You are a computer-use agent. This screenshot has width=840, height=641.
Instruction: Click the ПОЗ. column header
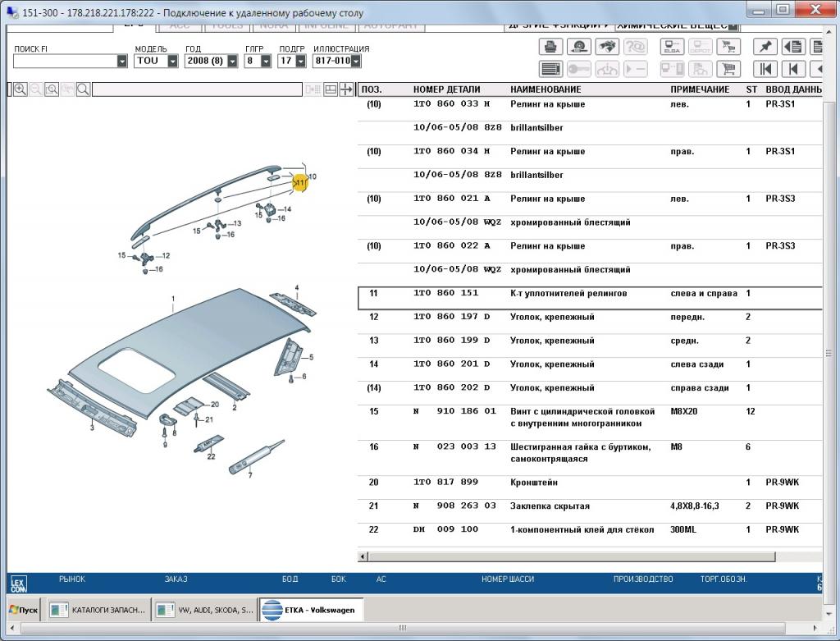[x=372, y=89]
